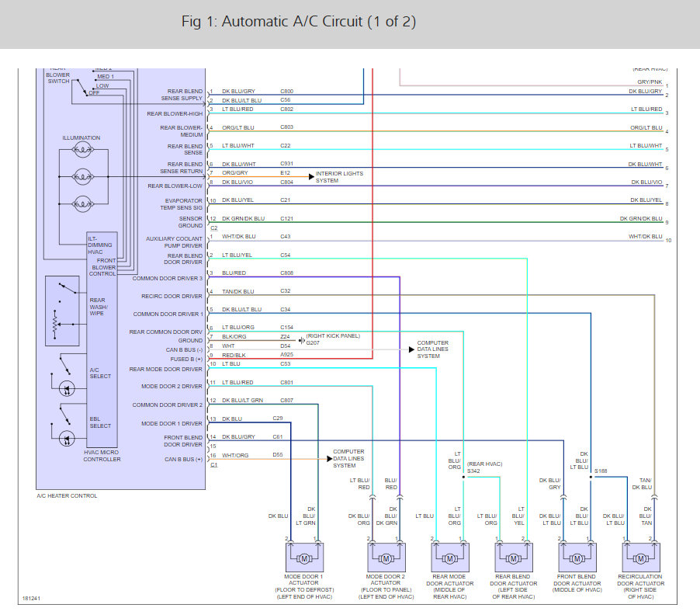The image size is (700, 615).
Task: Click the Front Blend Door Actuator motor symbol
Action: (x=577, y=558)
